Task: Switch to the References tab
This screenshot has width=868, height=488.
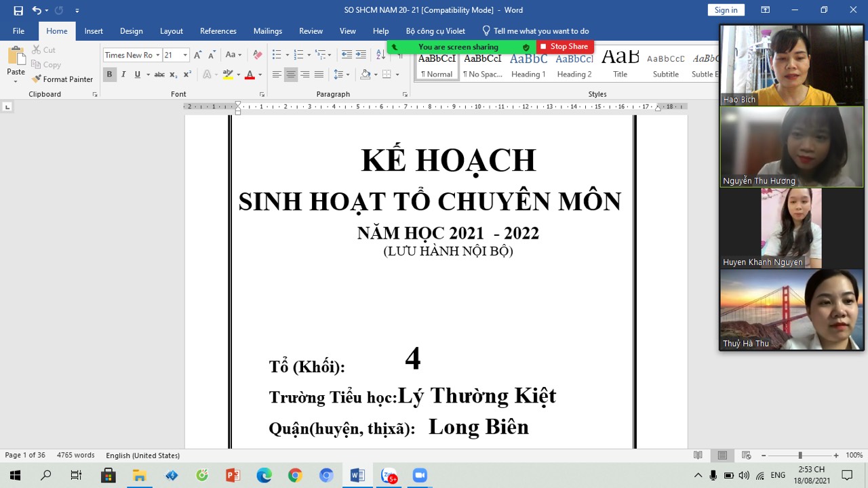Action: point(218,31)
